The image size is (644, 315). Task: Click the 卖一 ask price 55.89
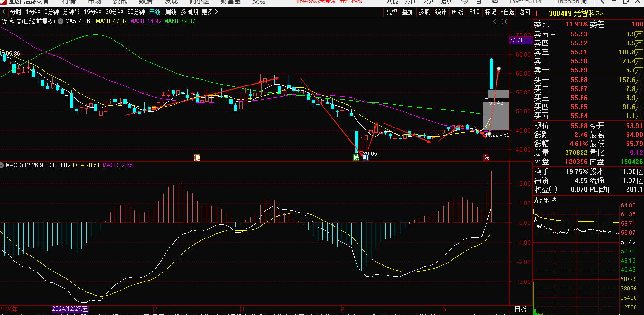579,70
